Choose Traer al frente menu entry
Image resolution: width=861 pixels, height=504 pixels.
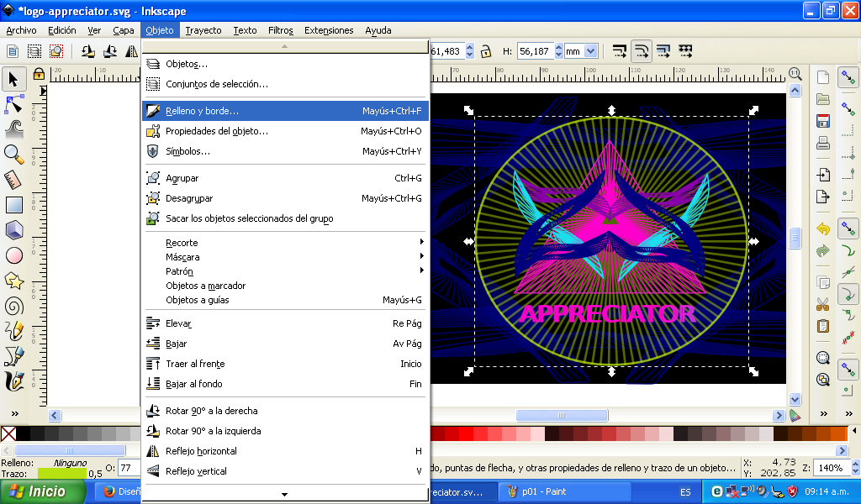pyautogui.click(x=285, y=364)
